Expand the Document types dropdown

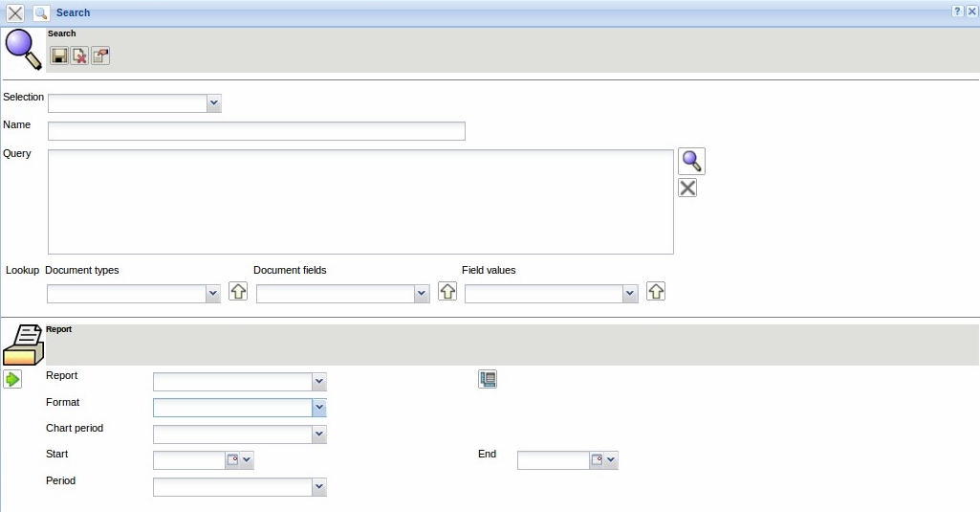pos(213,295)
